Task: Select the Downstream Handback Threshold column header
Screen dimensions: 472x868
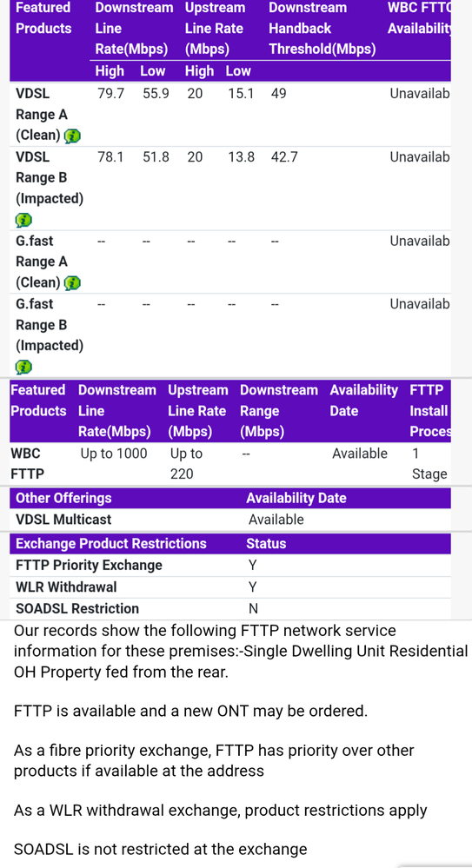Action: (322, 28)
